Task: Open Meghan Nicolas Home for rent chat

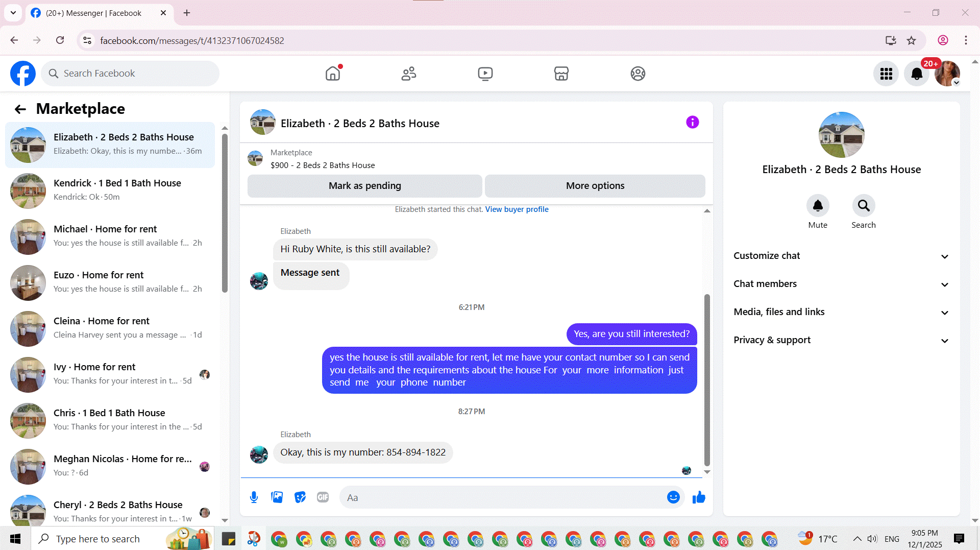Action: pyautogui.click(x=110, y=467)
